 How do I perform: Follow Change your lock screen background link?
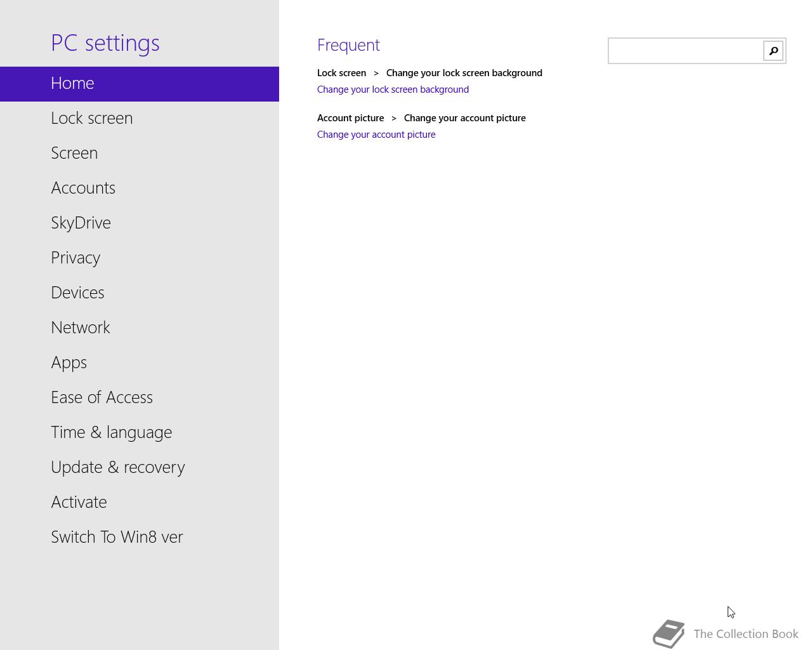coord(393,90)
